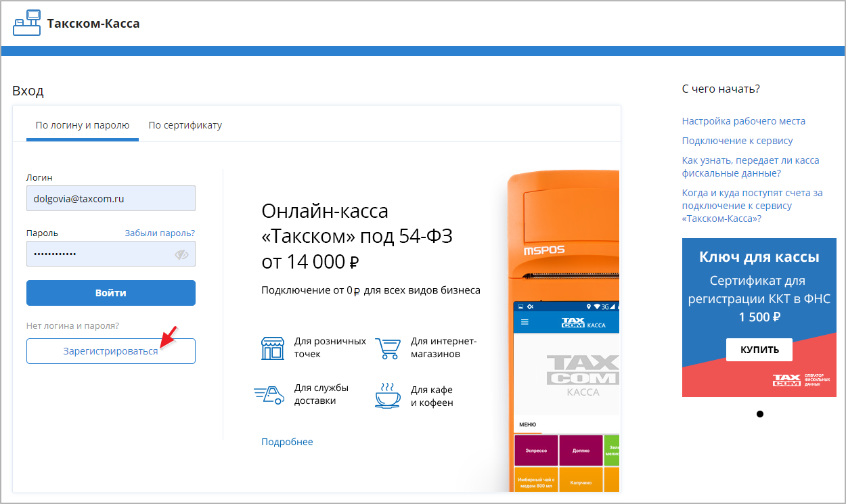The image size is (846, 504).
Task: Switch to the По сертификату tab
Action: point(185,125)
